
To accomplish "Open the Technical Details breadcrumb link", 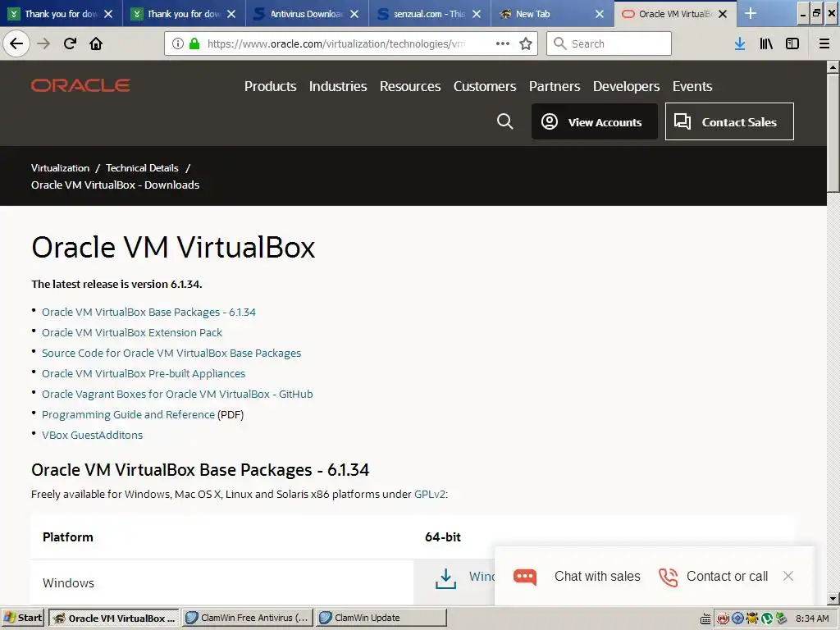I will [142, 167].
